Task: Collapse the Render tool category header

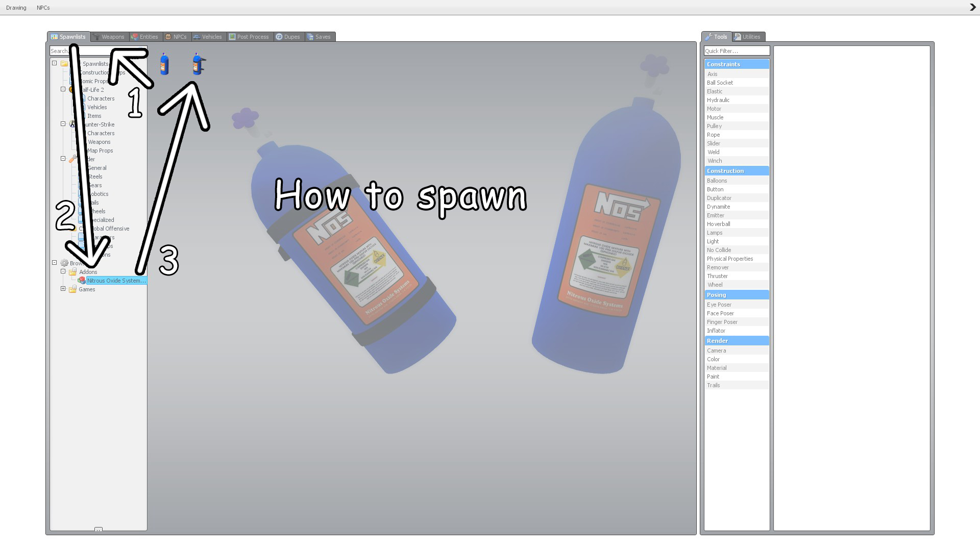Action: click(x=737, y=341)
